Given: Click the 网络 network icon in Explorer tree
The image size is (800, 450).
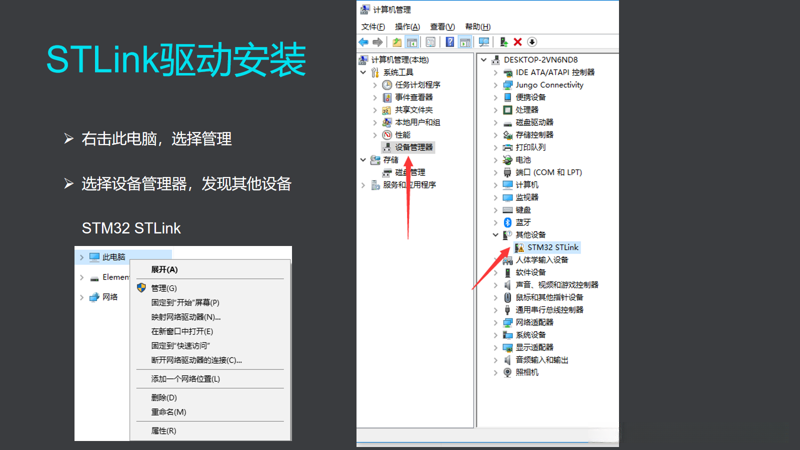Looking at the screenshot, I should 94,297.
